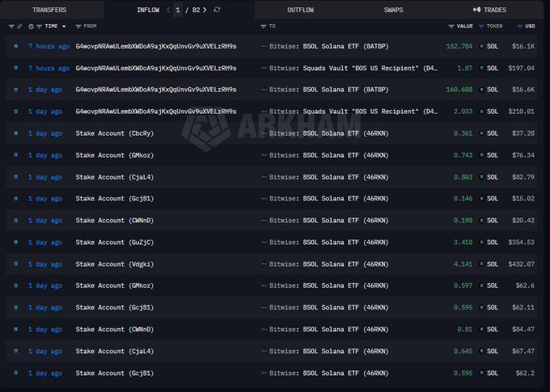
Task: Open the INFLOW tab
Action: [148, 10]
